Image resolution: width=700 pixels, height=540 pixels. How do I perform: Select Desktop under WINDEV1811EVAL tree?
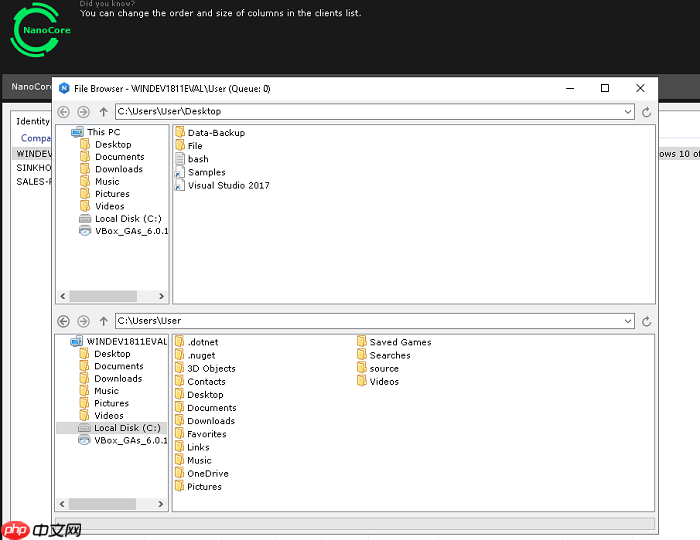click(104, 354)
